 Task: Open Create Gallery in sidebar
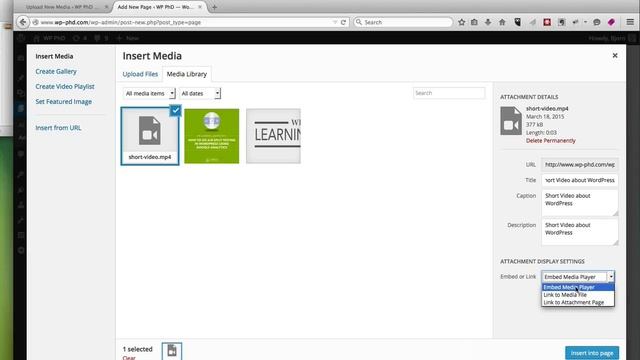(56, 71)
